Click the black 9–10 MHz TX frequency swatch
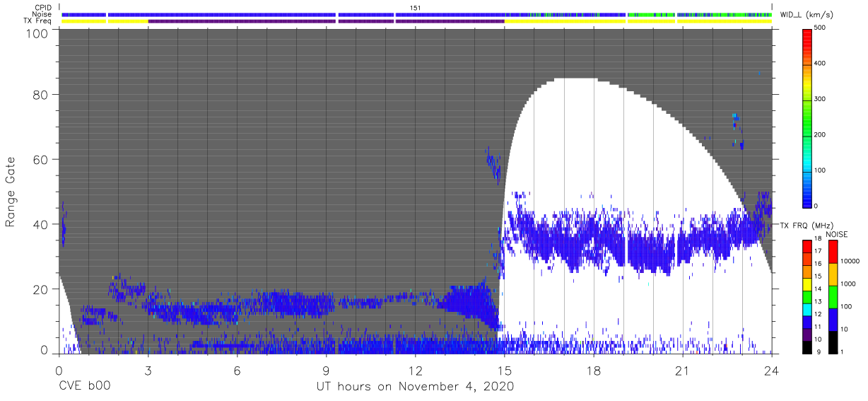 (807, 347)
